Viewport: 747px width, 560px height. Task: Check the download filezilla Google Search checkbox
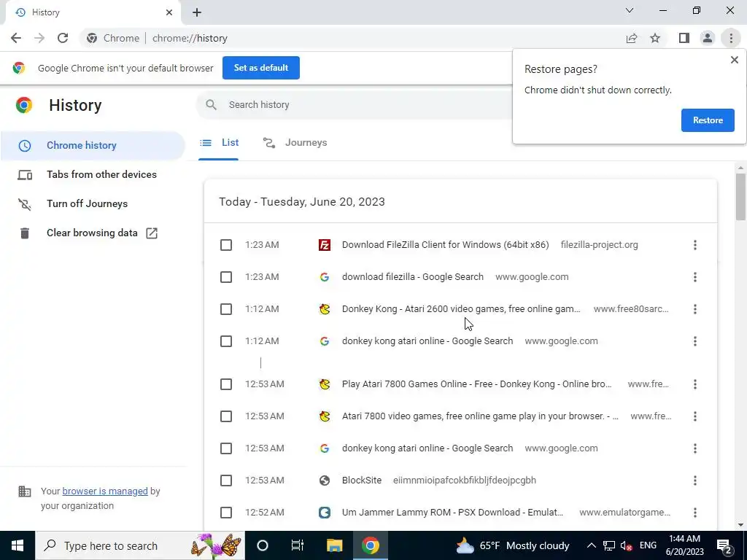(x=226, y=276)
